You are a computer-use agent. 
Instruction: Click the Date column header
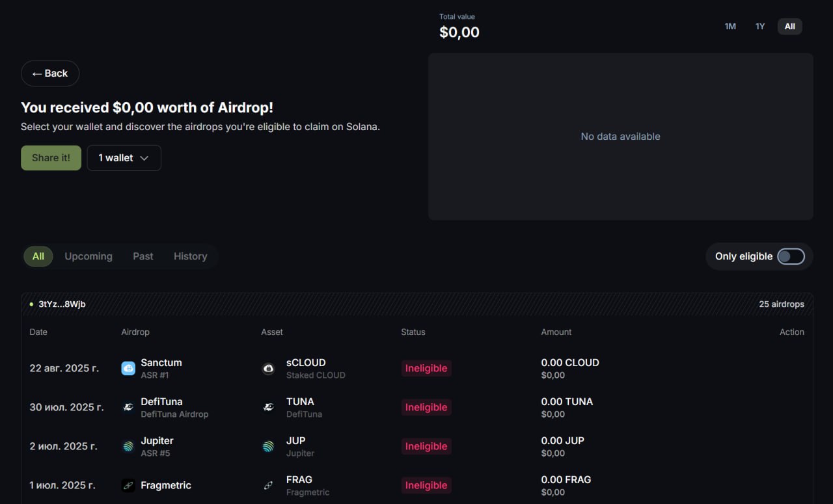pos(38,332)
